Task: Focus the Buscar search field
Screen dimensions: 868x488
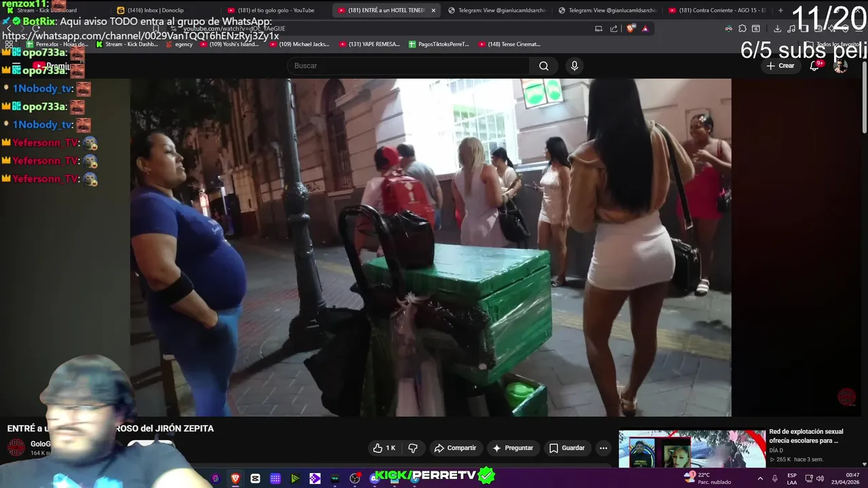Action: [408, 66]
